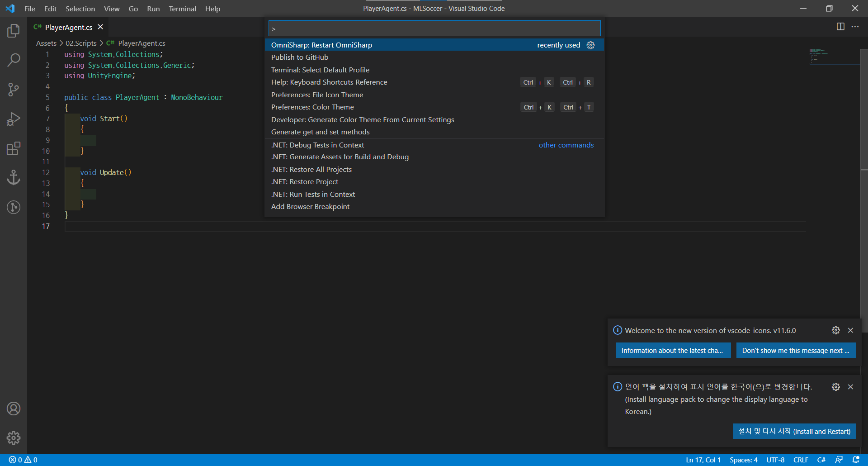Select Generate get and set methods command
The height and width of the screenshot is (466, 868).
[434, 132]
